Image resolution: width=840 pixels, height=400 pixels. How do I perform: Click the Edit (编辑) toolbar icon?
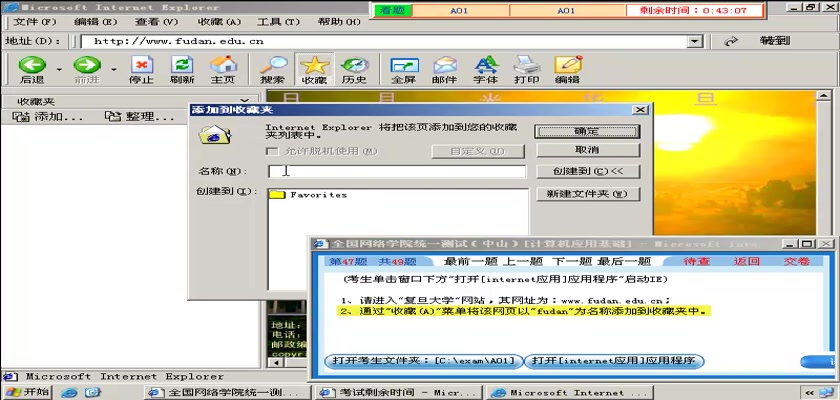pos(568,70)
